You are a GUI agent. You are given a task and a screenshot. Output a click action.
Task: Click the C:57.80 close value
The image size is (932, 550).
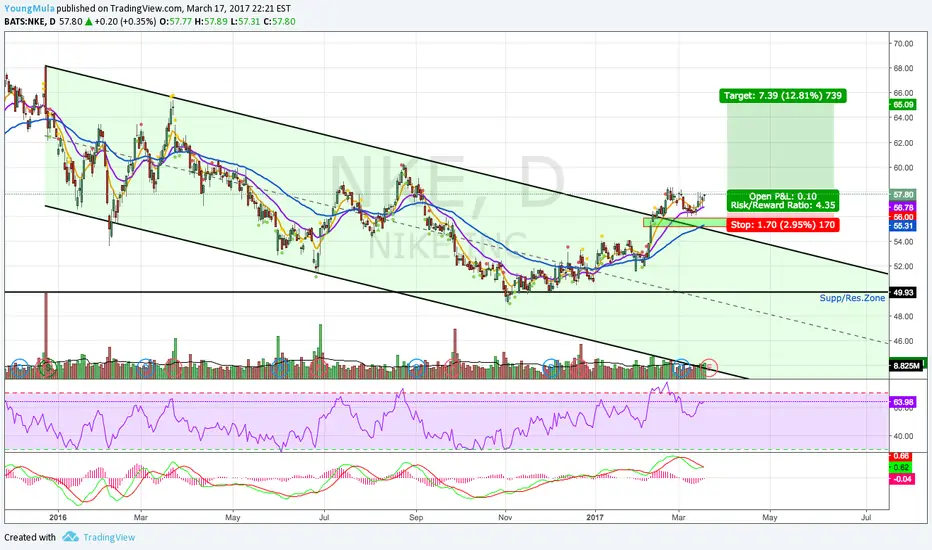click(x=279, y=21)
